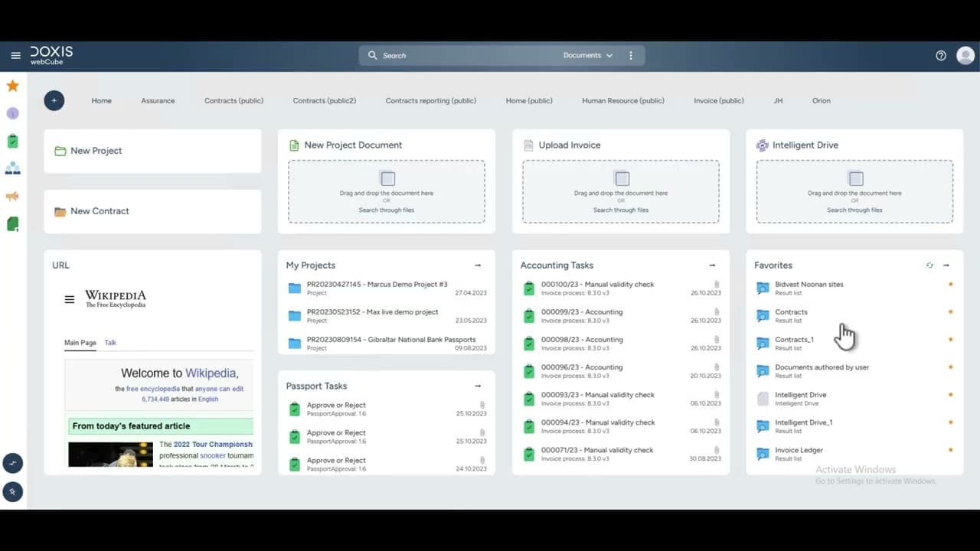Open the Home (public) tab
Screen dimensions: 980x551
[x=529, y=101]
